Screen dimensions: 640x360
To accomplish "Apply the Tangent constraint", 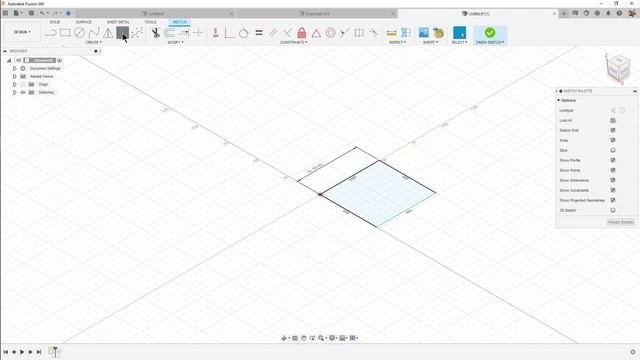I will tap(244, 33).
